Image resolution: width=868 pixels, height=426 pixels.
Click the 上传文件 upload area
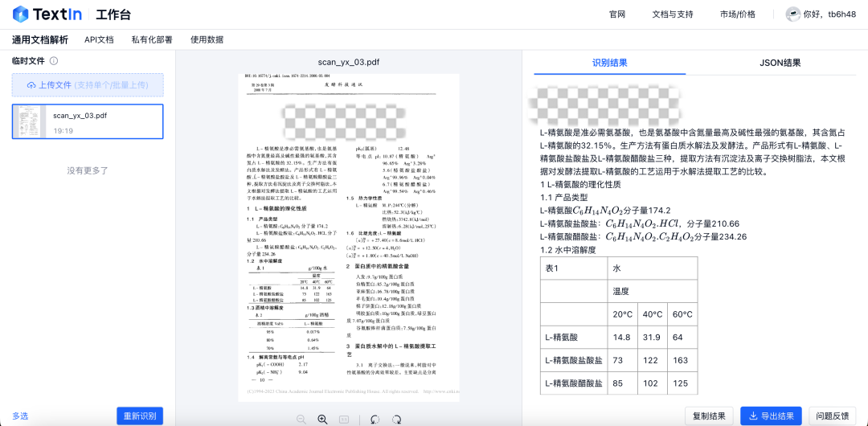tap(88, 85)
